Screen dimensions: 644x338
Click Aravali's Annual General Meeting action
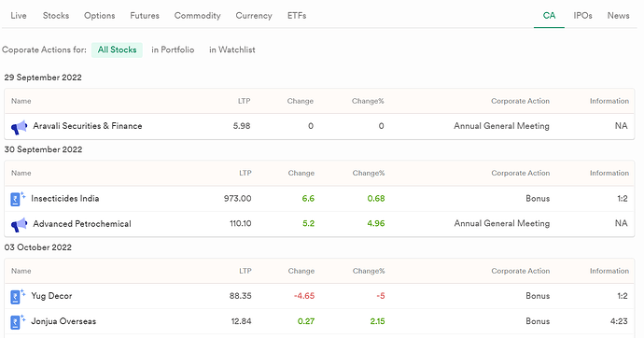tap(501, 126)
